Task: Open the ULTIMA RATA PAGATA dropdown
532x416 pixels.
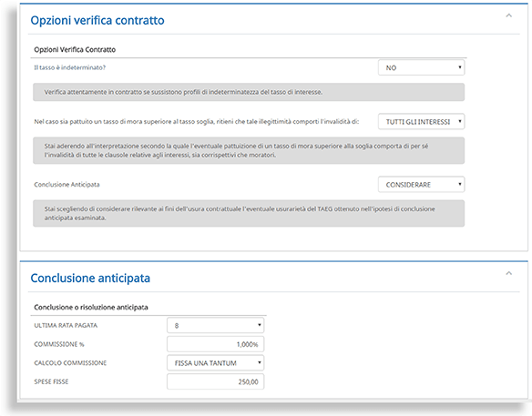Action: [x=216, y=326]
